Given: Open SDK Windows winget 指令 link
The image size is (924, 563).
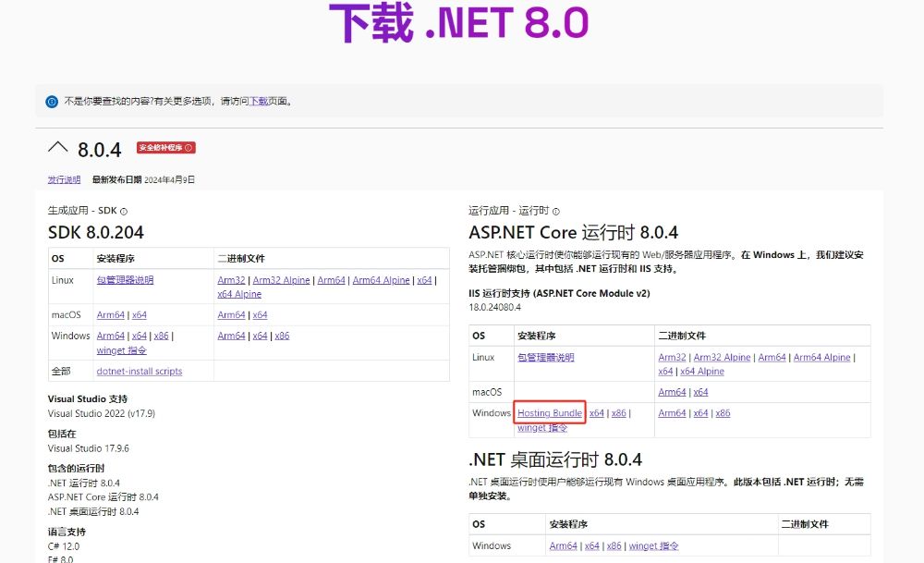Looking at the screenshot, I should [121, 350].
